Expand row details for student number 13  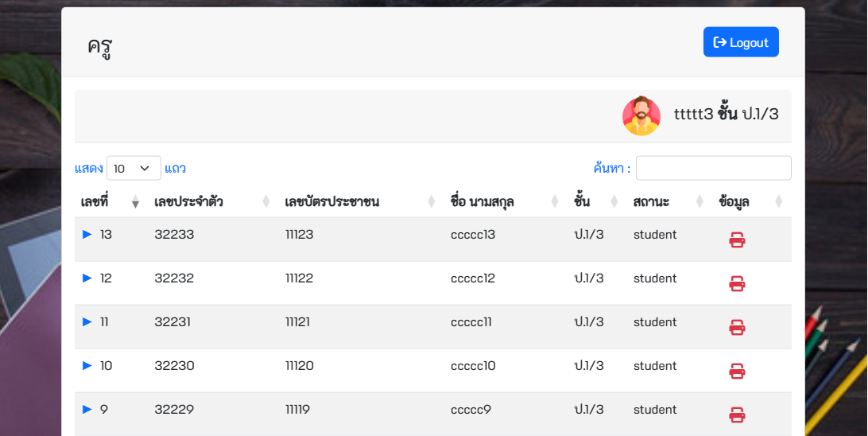(x=87, y=235)
